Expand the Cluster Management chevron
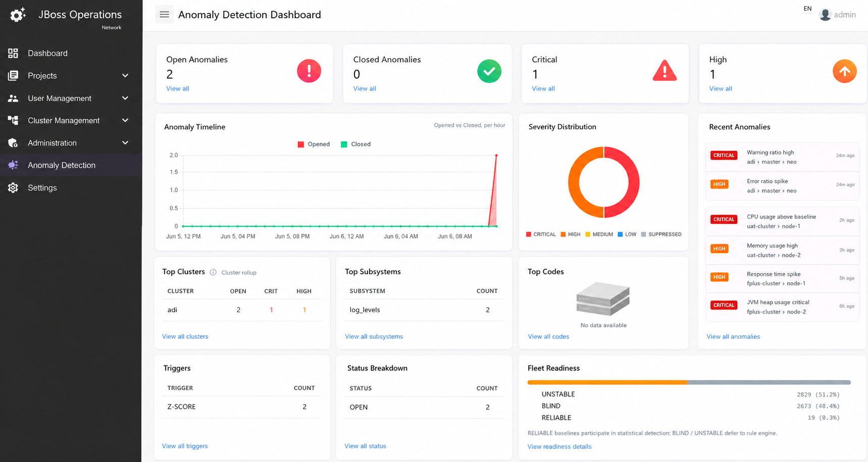This screenshot has width=868, height=462. pyautogui.click(x=125, y=120)
